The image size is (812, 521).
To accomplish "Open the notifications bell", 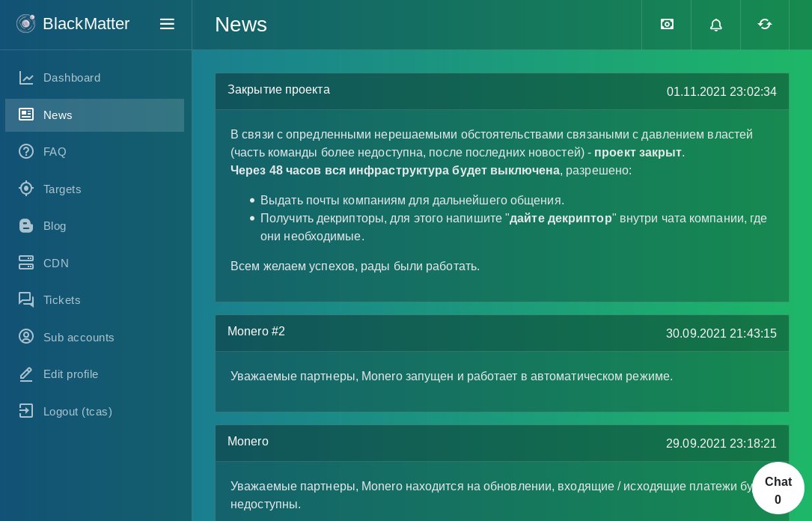I will point(715,25).
